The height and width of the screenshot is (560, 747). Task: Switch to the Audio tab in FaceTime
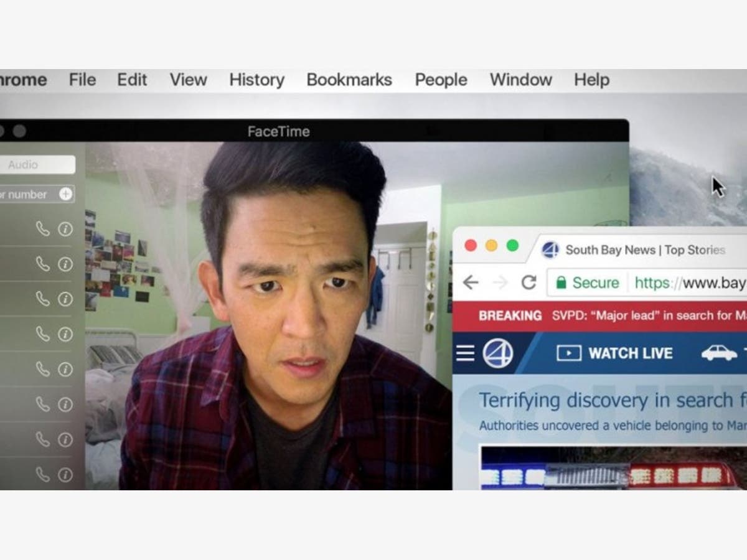click(x=37, y=165)
